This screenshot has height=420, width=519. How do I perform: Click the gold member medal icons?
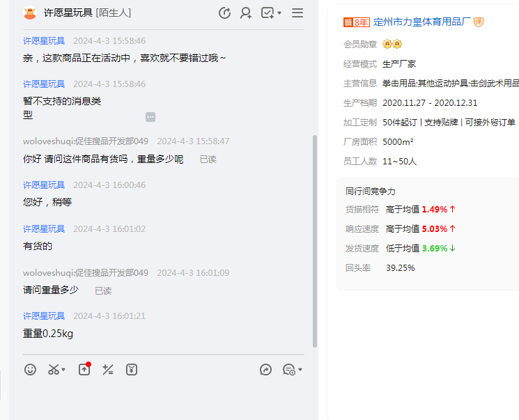392,44
